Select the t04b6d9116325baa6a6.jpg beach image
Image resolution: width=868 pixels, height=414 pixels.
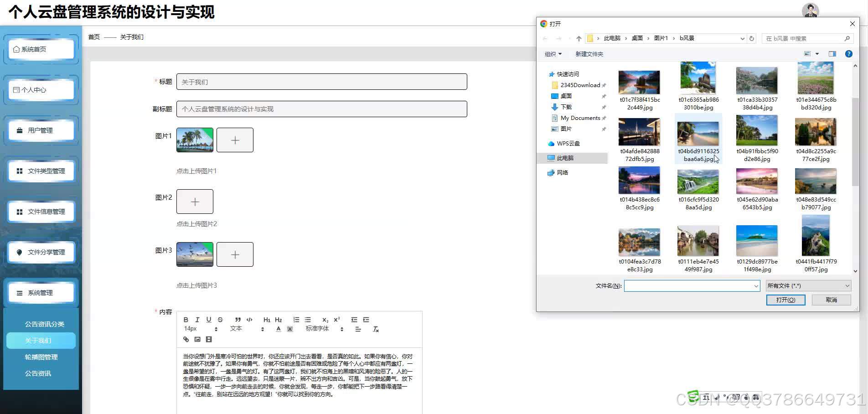click(x=698, y=139)
